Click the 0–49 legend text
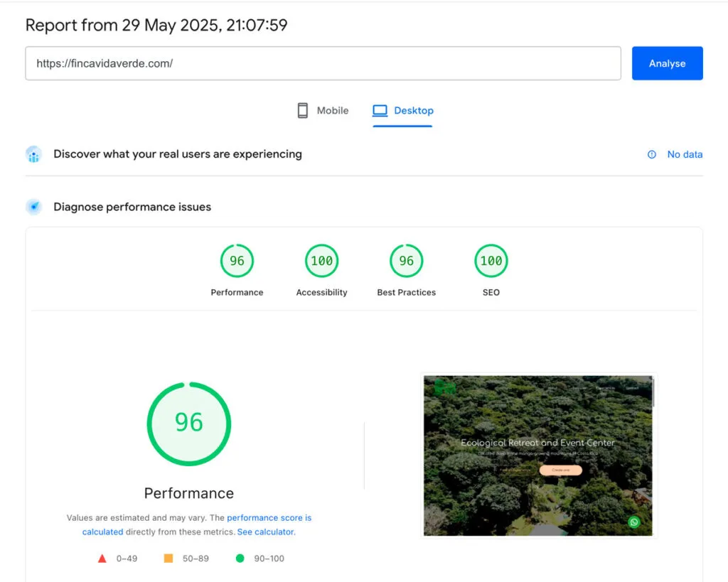 coord(127,559)
